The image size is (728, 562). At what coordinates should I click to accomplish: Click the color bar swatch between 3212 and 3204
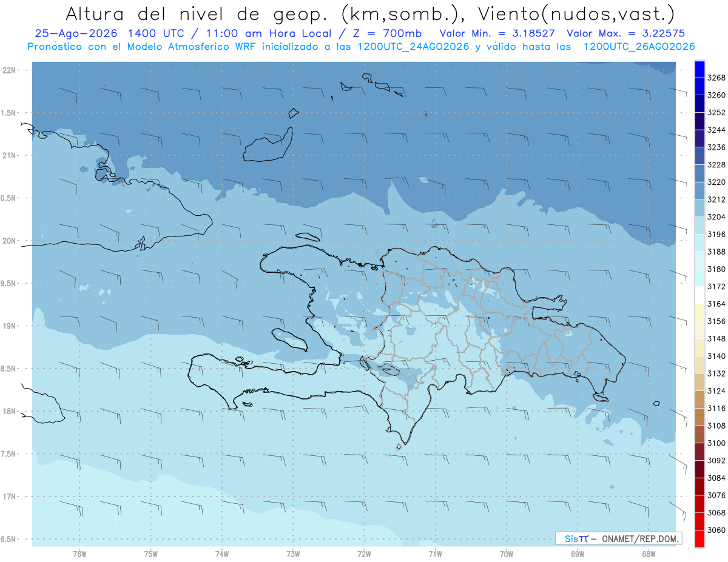[x=699, y=208]
